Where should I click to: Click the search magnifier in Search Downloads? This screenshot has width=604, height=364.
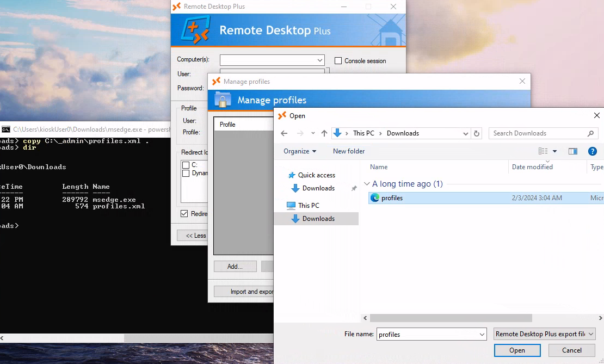pos(590,133)
